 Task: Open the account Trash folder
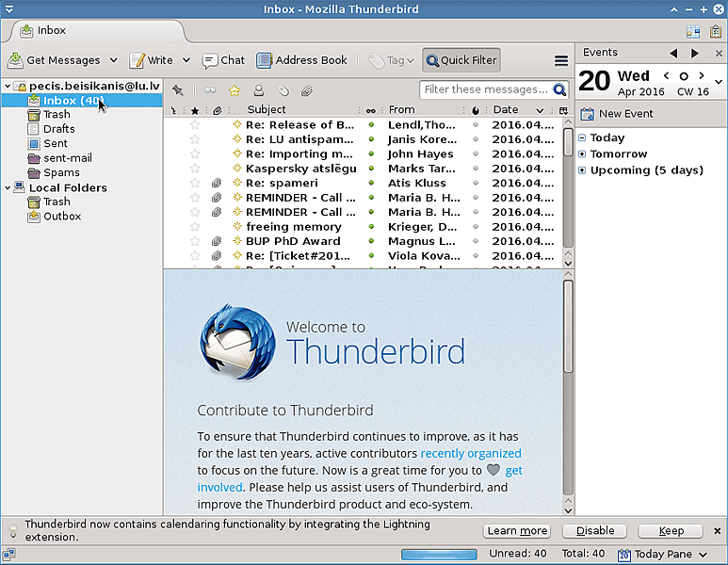[x=57, y=115]
